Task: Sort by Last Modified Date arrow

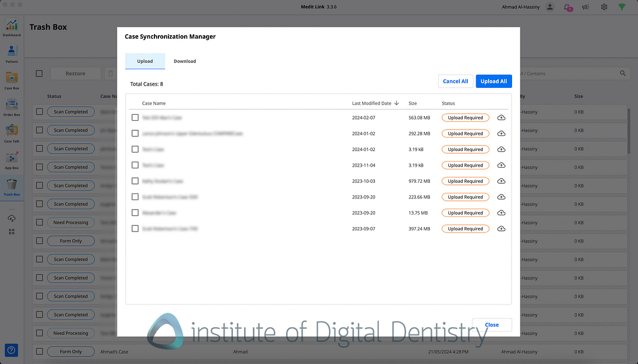Action: click(397, 103)
